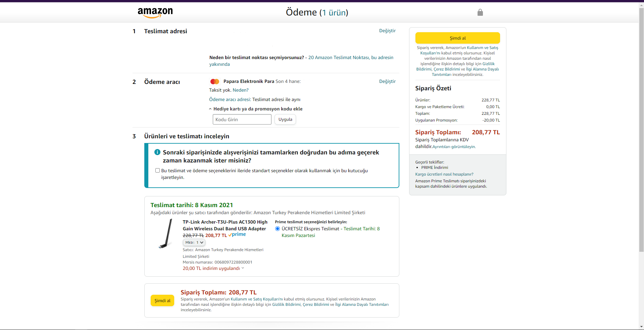Click the secure checkout lock icon
Screen dimensions: 644x330
point(480,12)
